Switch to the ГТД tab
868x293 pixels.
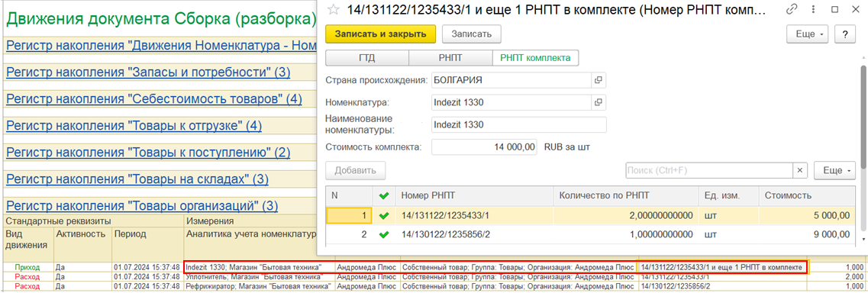tap(366, 57)
